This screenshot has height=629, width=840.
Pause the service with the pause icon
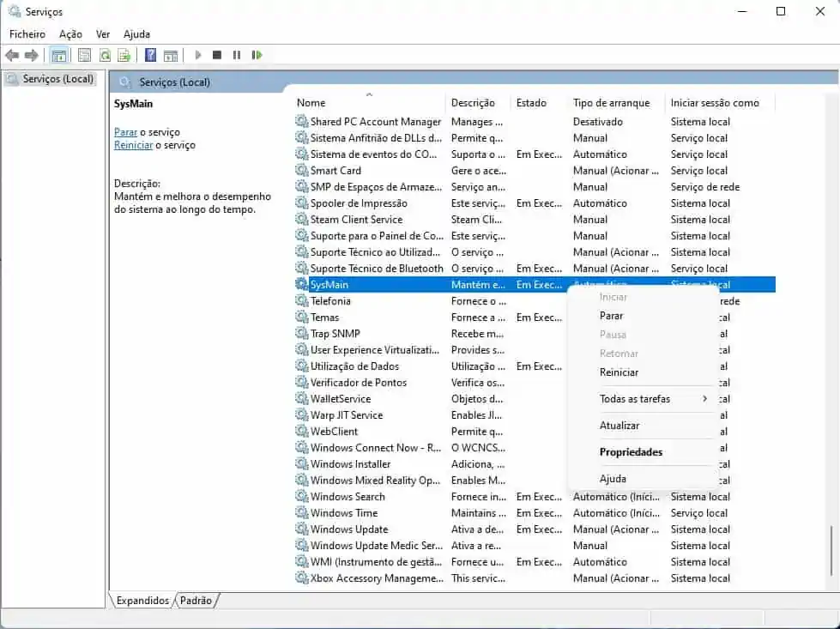[238, 55]
